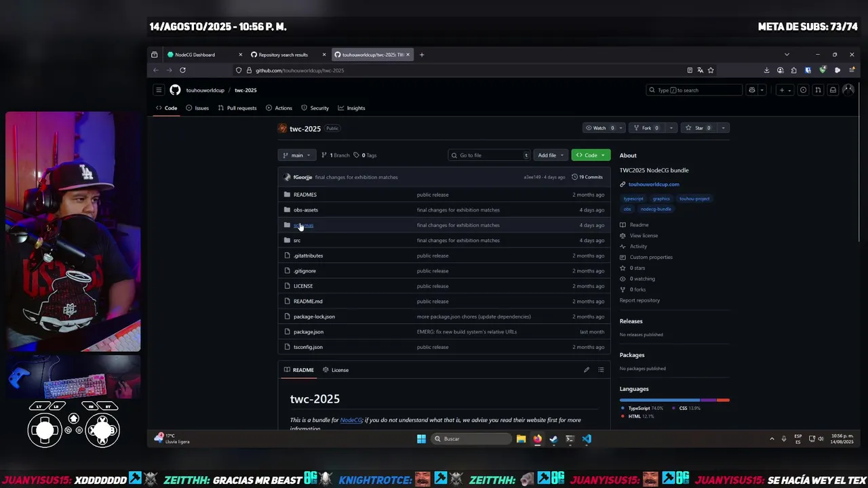
Task: Open pull requests icon in GitHub header
Action: point(818,90)
